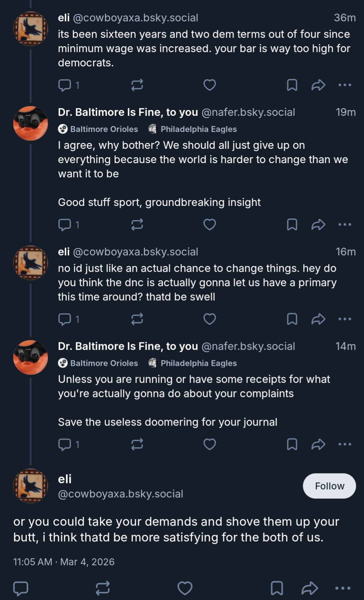Like the 'Good stuff sport' post
Image resolution: width=364 pixels, height=600 pixels.
pyautogui.click(x=210, y=224)
